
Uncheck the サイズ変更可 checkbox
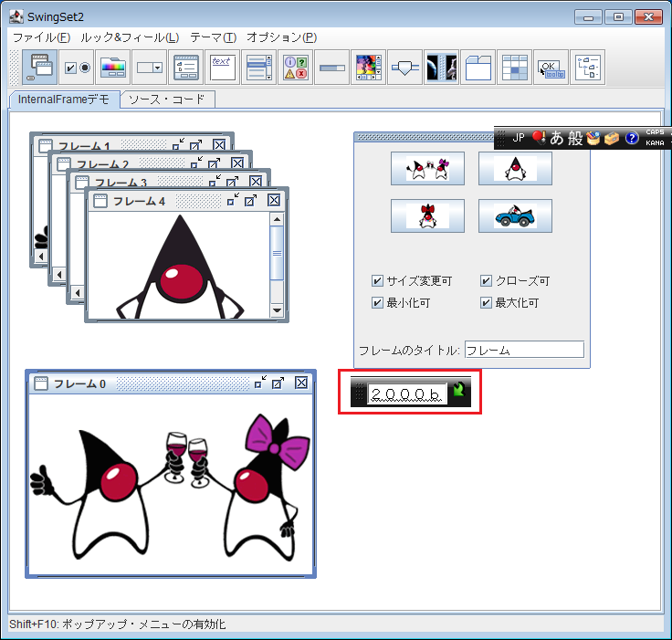pos(377,281)
